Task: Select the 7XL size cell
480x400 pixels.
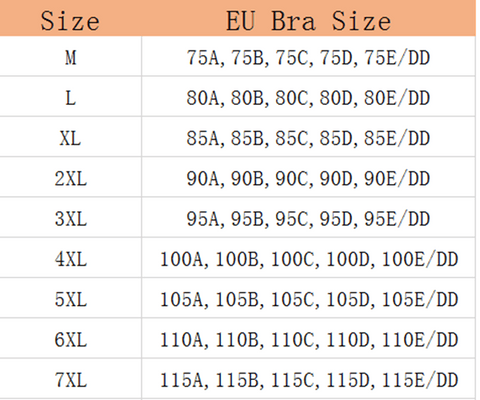Action: click(x=70, y=379)
